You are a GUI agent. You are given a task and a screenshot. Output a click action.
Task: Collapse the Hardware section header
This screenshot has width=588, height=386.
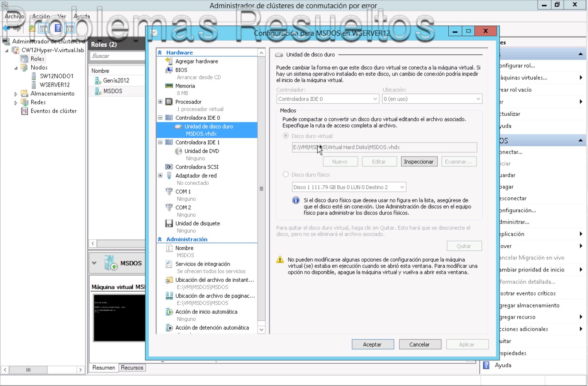pos(160,52)
